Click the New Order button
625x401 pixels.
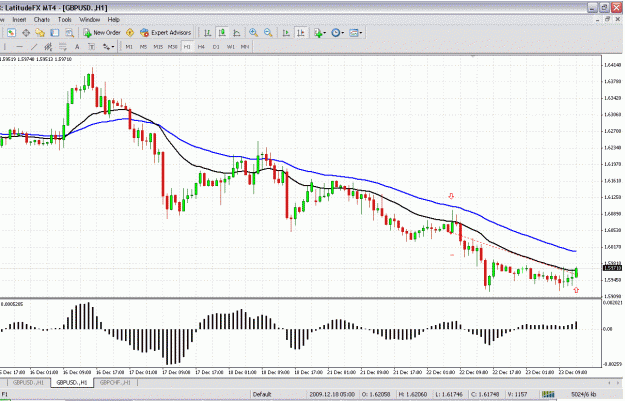click(x=102, y=33)
